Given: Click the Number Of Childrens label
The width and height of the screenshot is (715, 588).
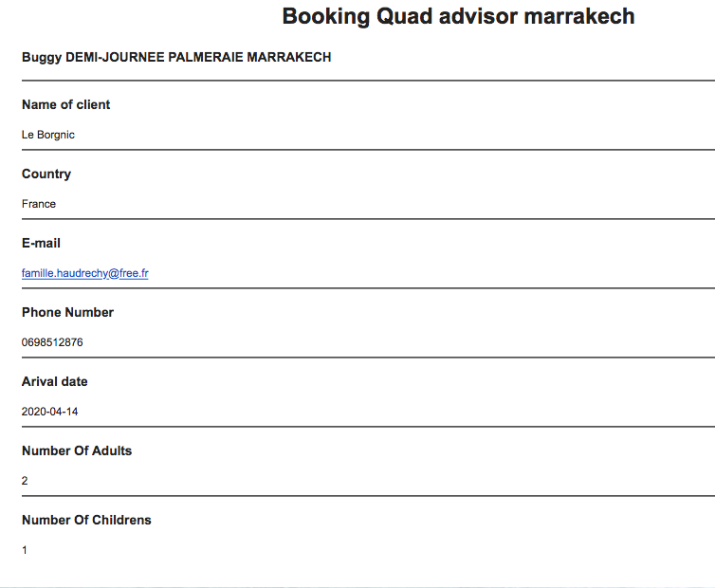Looking at the screenshot, I should (86, 520).
